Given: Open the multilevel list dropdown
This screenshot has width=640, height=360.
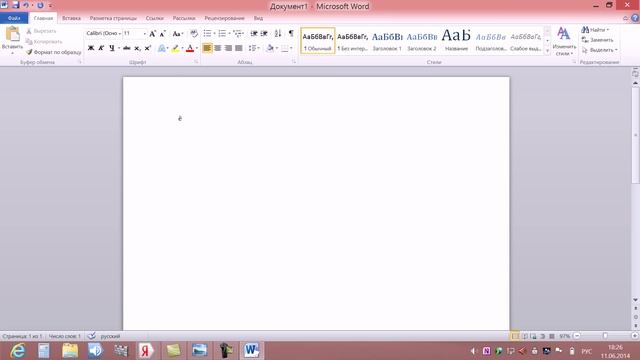Looking at the screenshot, I should pos(238,33).
